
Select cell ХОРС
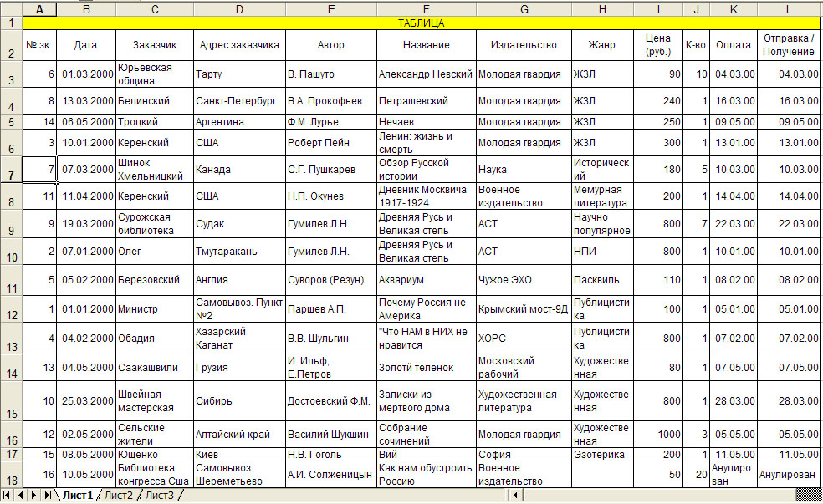[x=524, y=339]
